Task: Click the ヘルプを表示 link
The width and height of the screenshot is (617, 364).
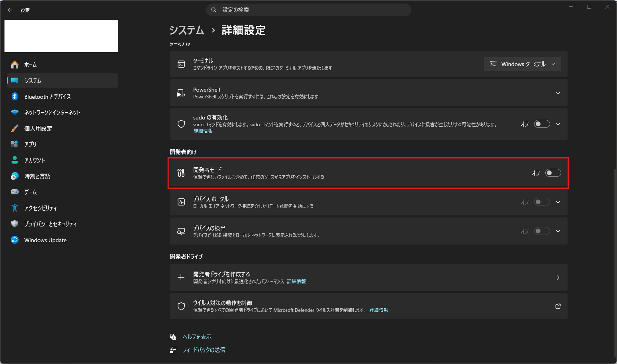Action: point(197,337)
